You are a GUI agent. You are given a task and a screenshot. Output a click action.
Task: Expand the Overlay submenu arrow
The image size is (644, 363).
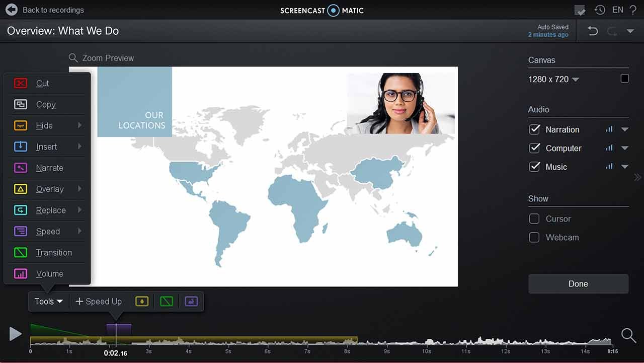(x=79, y=189)
